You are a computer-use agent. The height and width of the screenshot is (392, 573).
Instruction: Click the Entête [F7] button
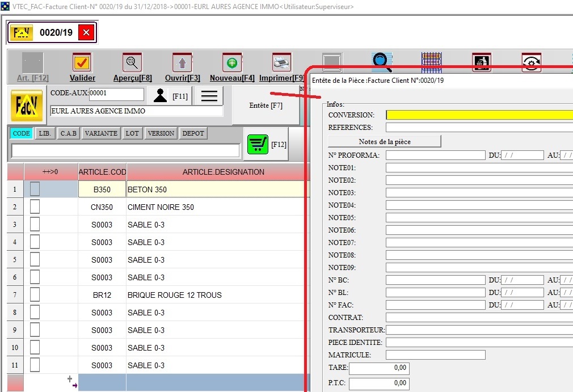click(266, 106)
